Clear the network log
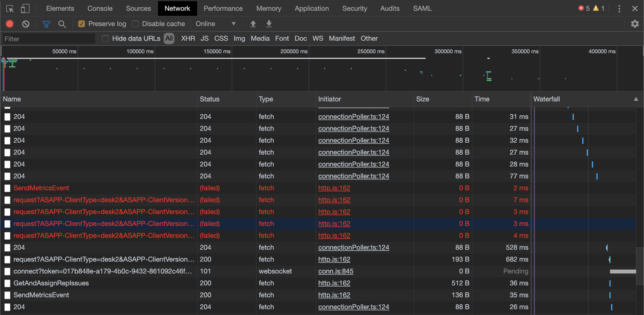This screenshot has height=315, width=644. 26,24
